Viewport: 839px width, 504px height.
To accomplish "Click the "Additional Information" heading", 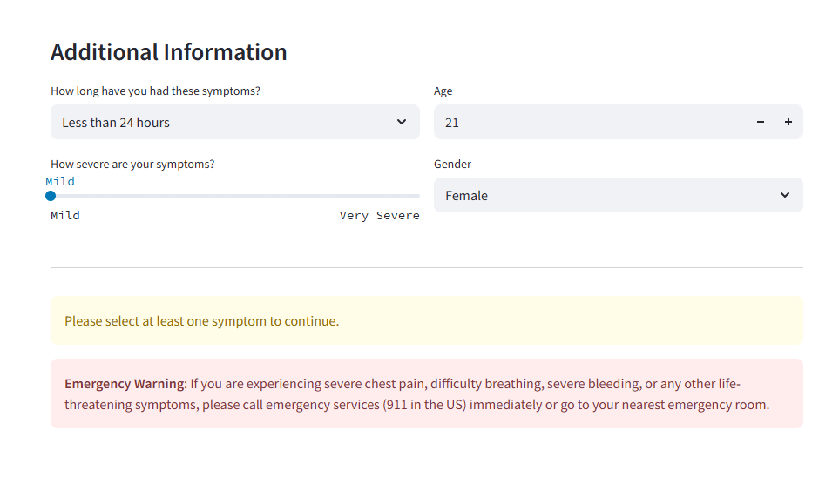I will pos(168,52).
